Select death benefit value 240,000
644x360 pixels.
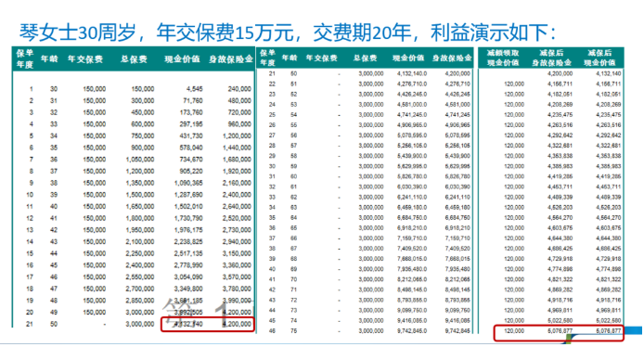click(x=239, y=89)
